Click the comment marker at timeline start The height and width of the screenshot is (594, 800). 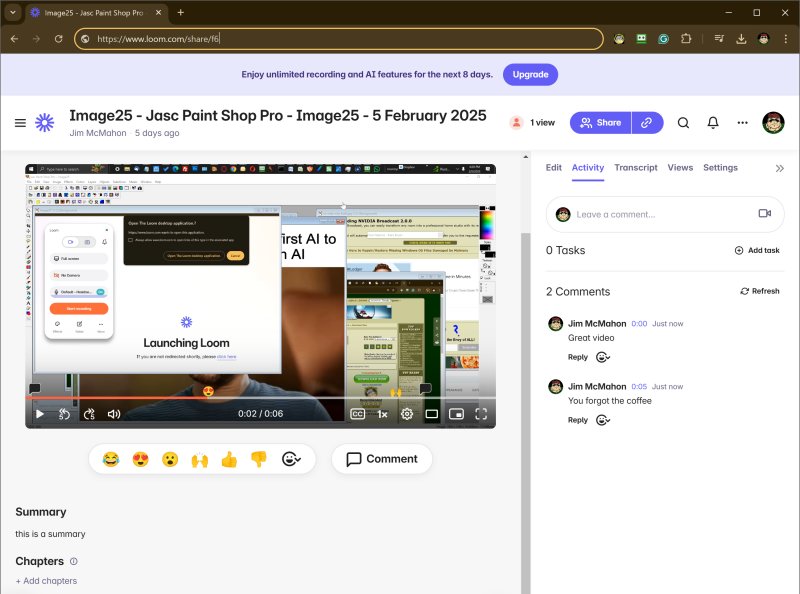(35, 389)
